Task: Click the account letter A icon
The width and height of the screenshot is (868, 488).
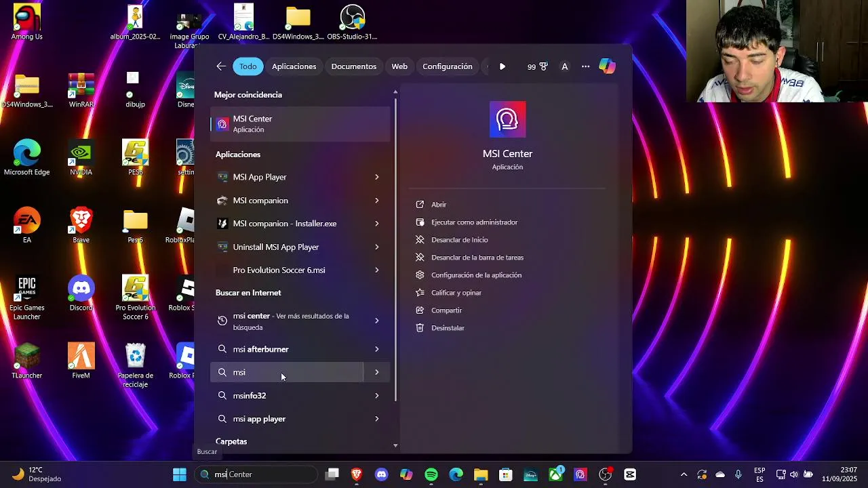Action: [564, 66]
